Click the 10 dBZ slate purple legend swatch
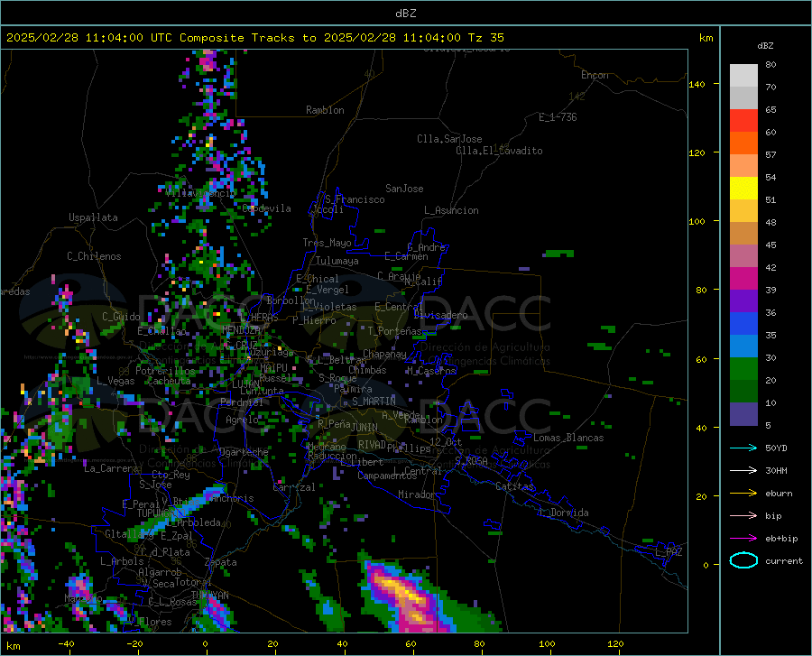Viewport: 812px width, 656px height. tap(743, 414)
